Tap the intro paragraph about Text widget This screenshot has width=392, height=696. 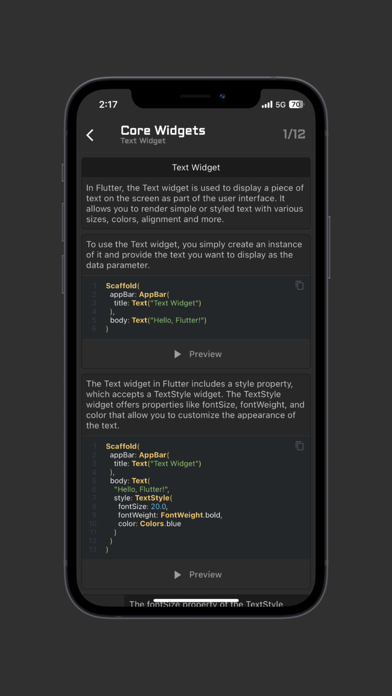pos(195,203)
